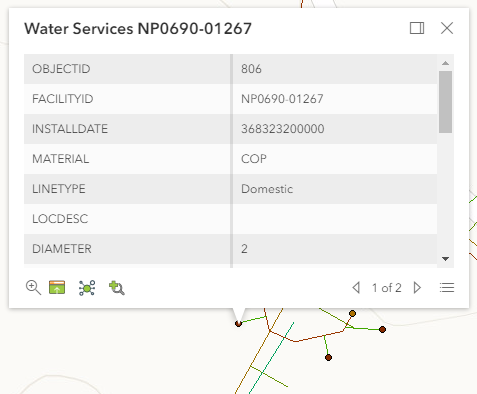This screenshot has width=477, height=394.
Task: Click the 1 of 2 page indicator
Action: tap(387, 288)
